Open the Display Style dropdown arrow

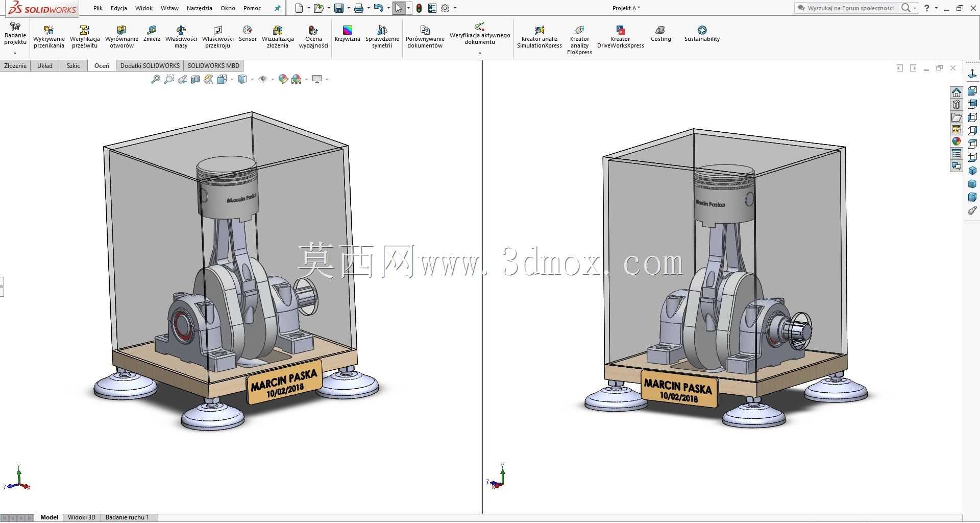[252, 79]
